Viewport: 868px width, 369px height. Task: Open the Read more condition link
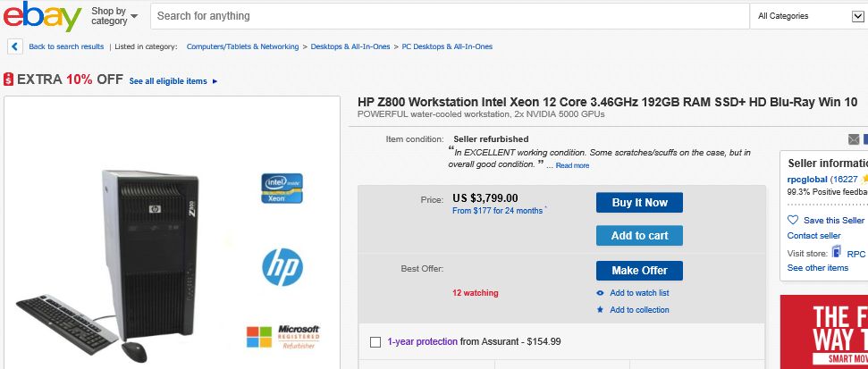(x=572, y=165)
